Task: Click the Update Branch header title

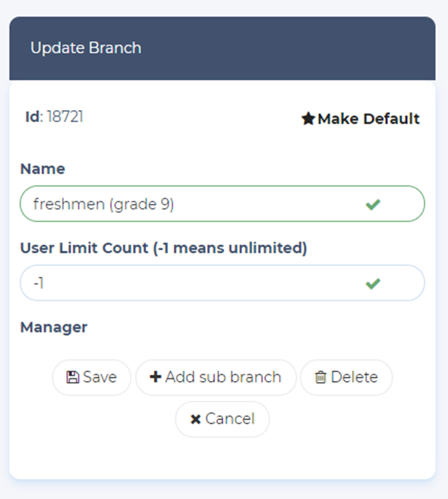Action: (x=86, y=48)
